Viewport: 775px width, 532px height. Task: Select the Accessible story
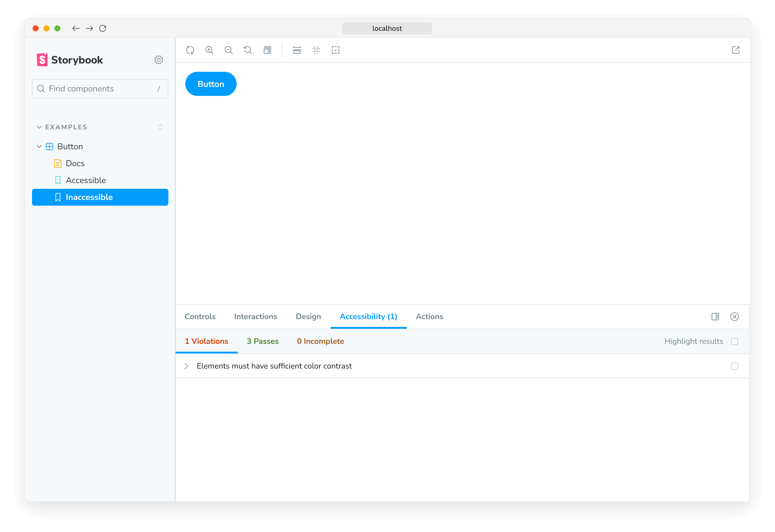[86, 180]
